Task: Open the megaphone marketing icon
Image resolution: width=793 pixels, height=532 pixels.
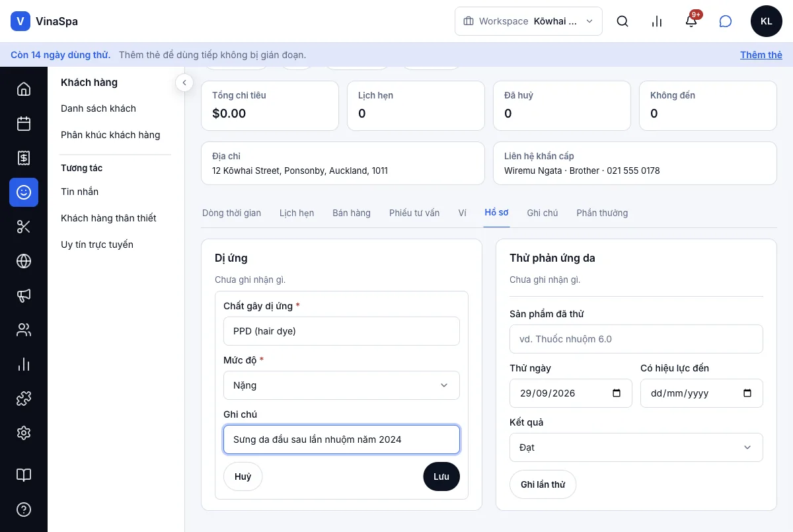Action: click(24, 295)
